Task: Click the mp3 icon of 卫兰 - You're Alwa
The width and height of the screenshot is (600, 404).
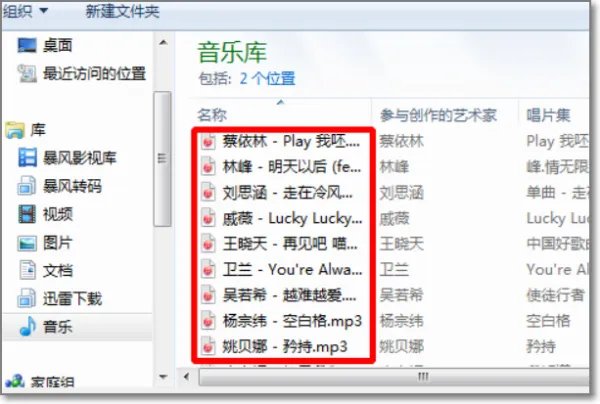Action: [x=208, y=270]
